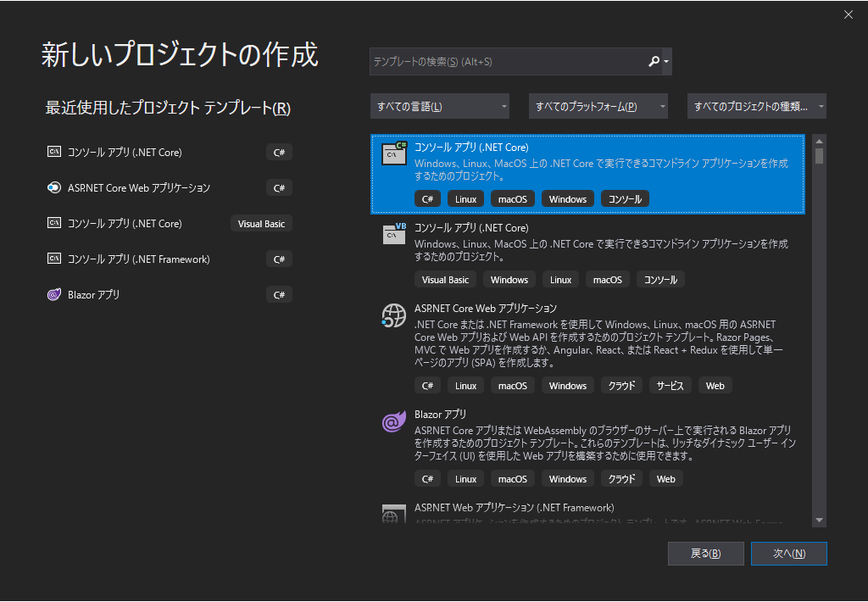Click the C# console app template icon
The image size is (868, 602).
394,153
